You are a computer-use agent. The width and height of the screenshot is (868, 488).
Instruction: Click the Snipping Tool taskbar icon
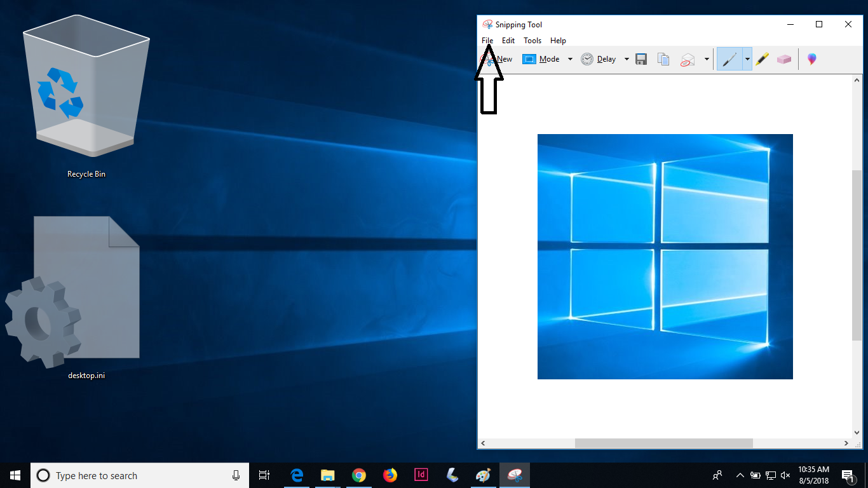pos(514,475)
